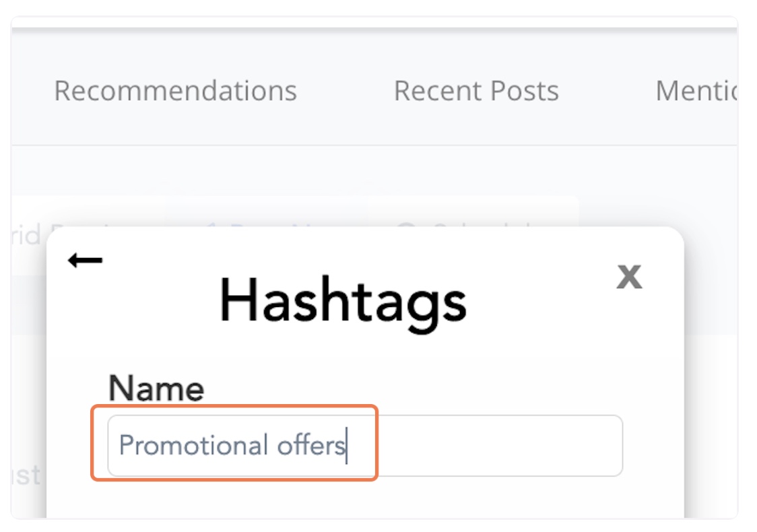Close the Hashtags dialog with X
The width and height of the screenshot is (757, 532).
(x=629, y=275)
